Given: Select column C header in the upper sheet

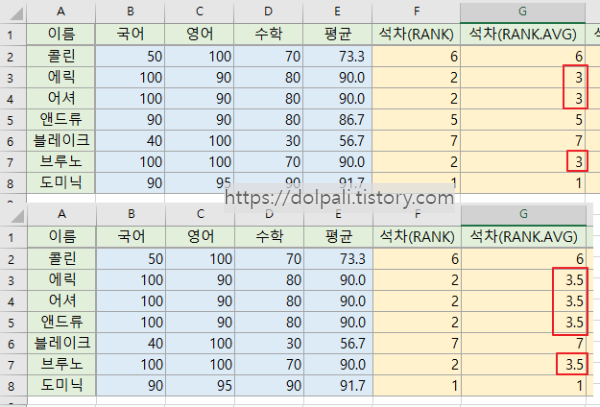Looking at the screenshot, I should tap(199, 12).
